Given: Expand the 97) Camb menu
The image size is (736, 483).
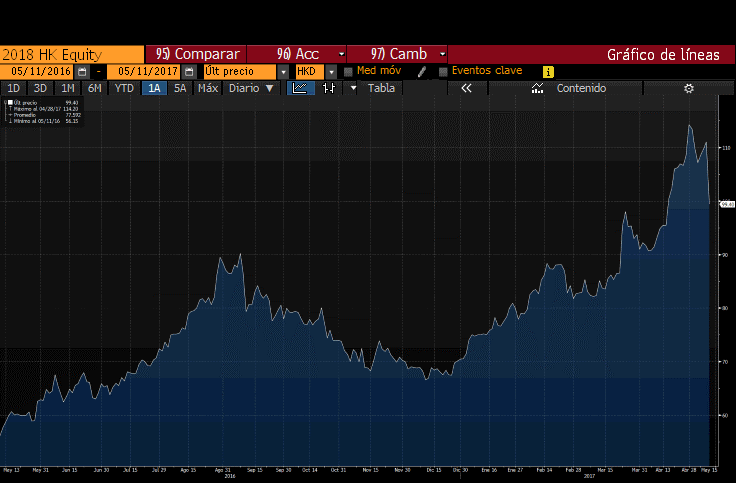Looking at the screenshot, I should [397, 54].
